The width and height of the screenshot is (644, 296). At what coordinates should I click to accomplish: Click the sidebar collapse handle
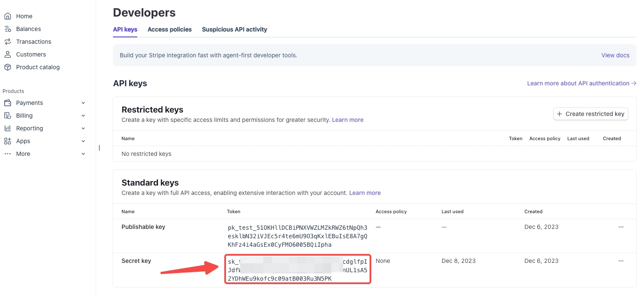[99, 148]
